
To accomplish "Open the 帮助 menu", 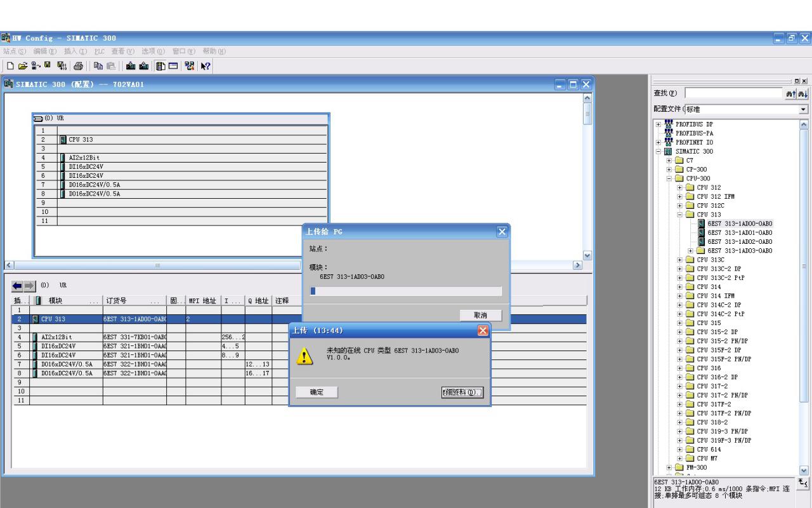I will (214, 51).
